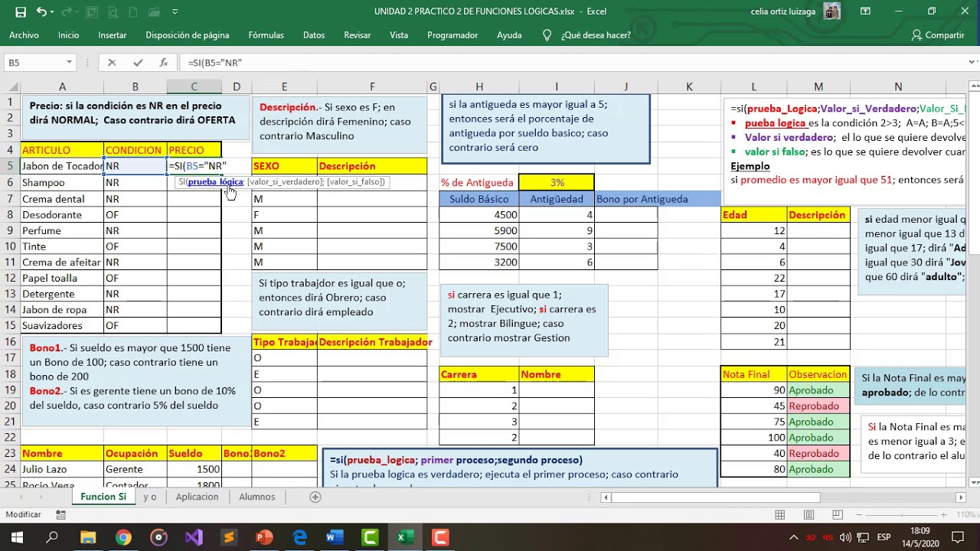Switch to the Alumnos worksheet tab
Viewport: 980px width, 551px height.
(x=257, y=497)
